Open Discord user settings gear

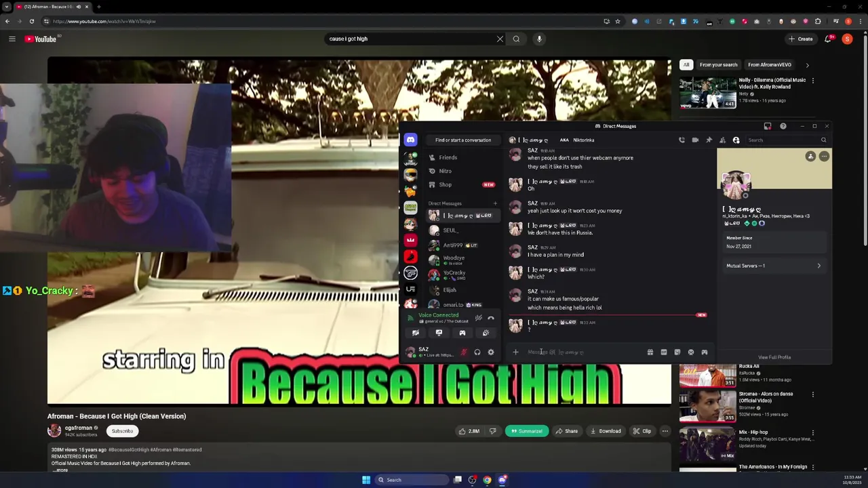pyautogui.click(x=491, y=352)
